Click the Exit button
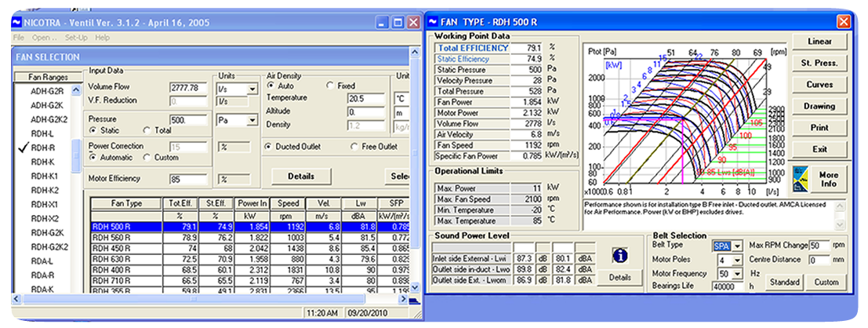Image resolution: width=868 pixels, height=328 pixels. 820,150
